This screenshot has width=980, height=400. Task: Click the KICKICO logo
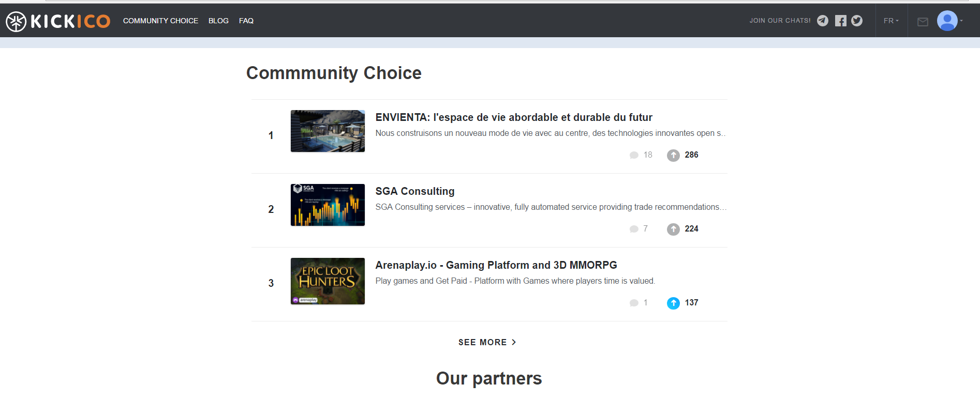[58, 21]
